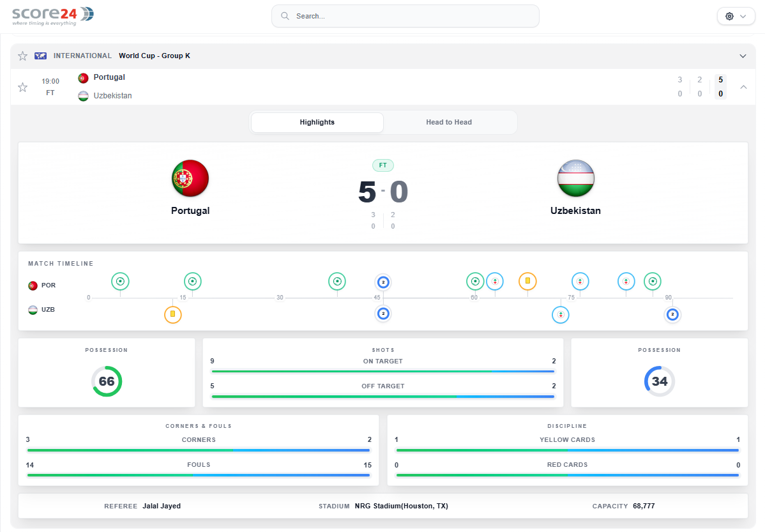Click the Uzbekistan yellow card icon on timeline
Image resolution: width=765 pixels, height=532 pixels.
tap(172, 314)
